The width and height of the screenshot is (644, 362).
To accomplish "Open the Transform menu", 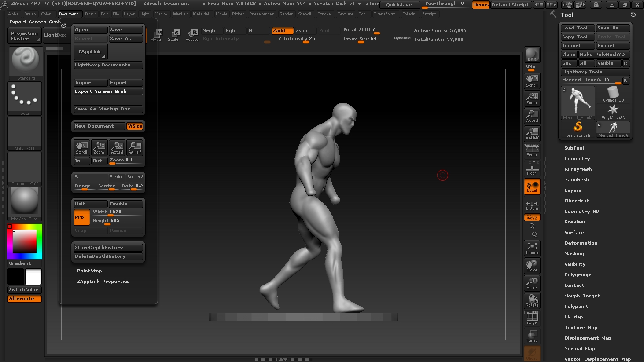I will pos(385,14).
